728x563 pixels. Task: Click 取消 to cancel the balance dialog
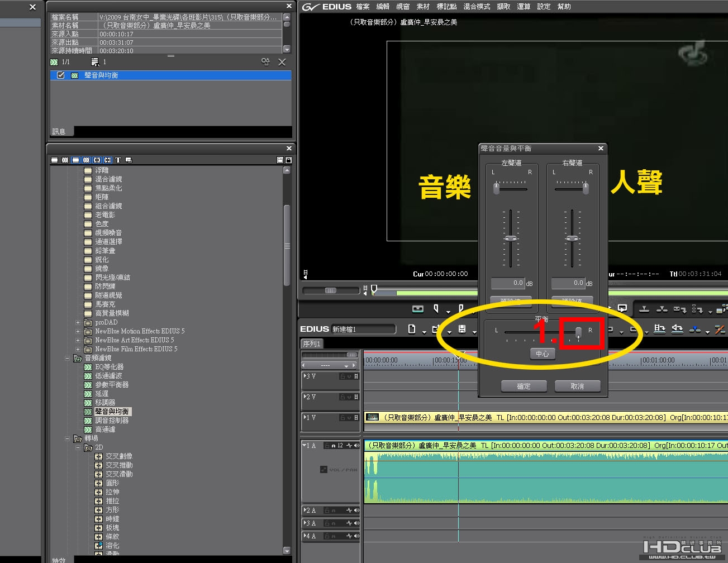[x=578, y=387]
